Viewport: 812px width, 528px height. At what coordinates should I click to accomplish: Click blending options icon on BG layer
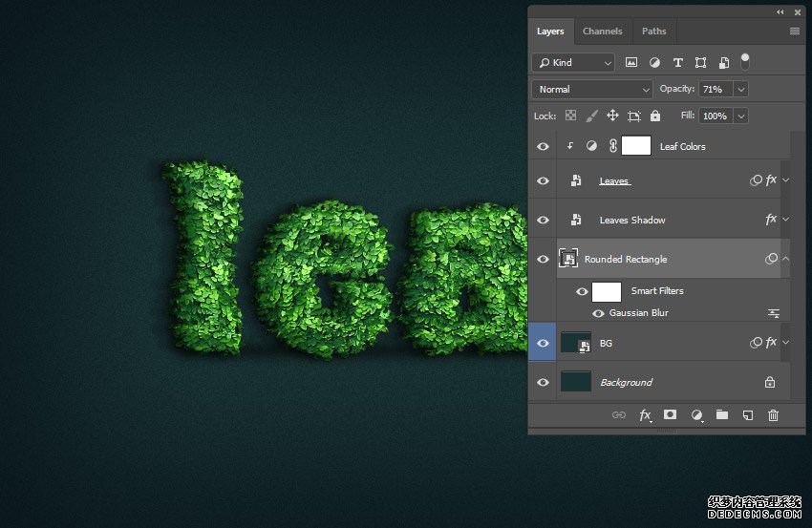click(756, 342)
